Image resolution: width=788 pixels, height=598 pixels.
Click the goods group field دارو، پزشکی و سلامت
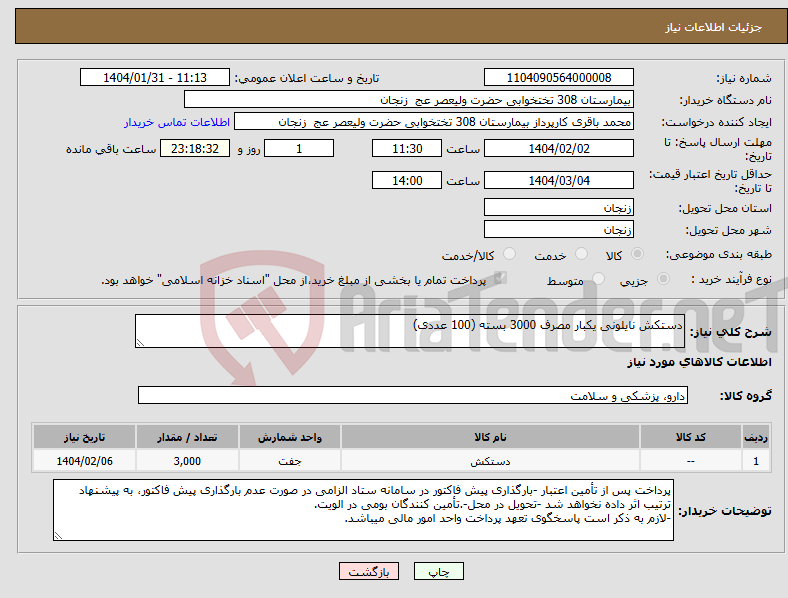tap(413, 395)
